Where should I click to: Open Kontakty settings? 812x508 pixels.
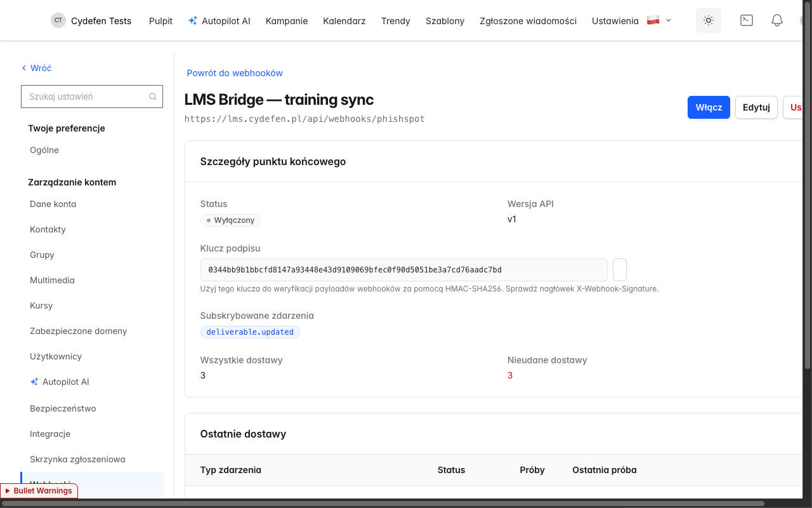point(48,229)
